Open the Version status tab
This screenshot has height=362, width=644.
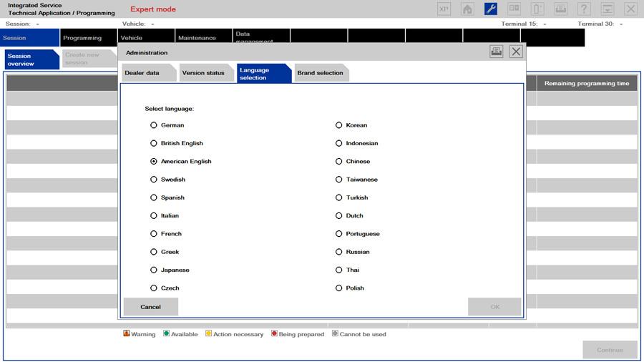click(x=206, y=73)
